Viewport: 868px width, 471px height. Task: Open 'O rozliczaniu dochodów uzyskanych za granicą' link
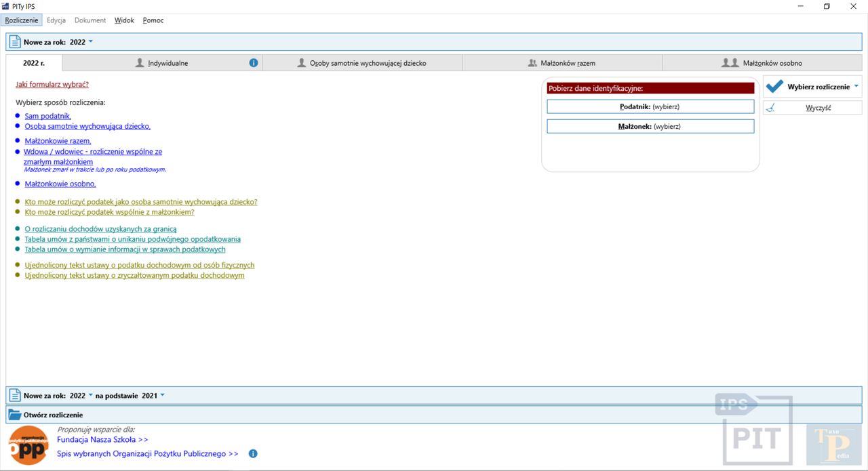100,229
